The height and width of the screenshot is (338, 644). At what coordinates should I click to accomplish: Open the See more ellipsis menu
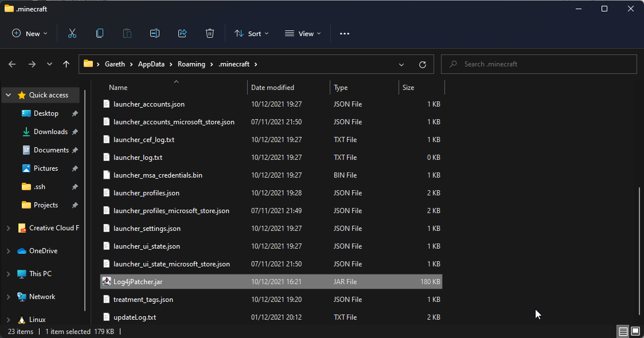coord(345,34)
